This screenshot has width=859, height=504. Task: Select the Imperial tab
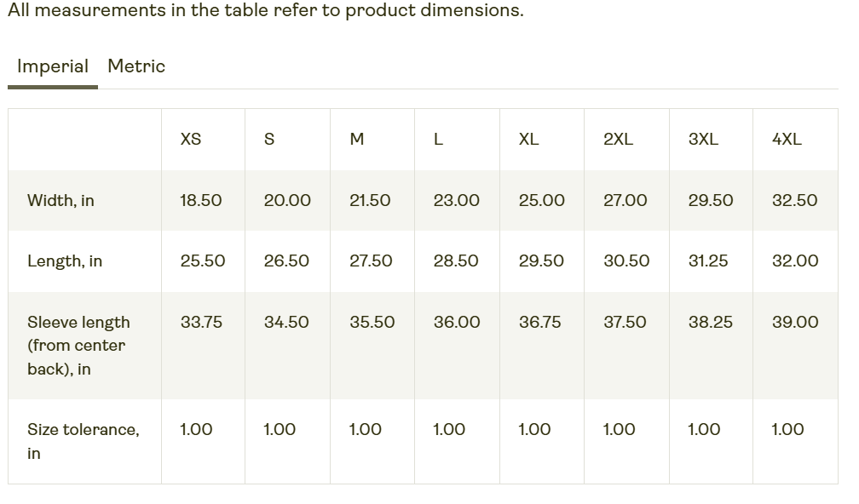click(53, 66)
